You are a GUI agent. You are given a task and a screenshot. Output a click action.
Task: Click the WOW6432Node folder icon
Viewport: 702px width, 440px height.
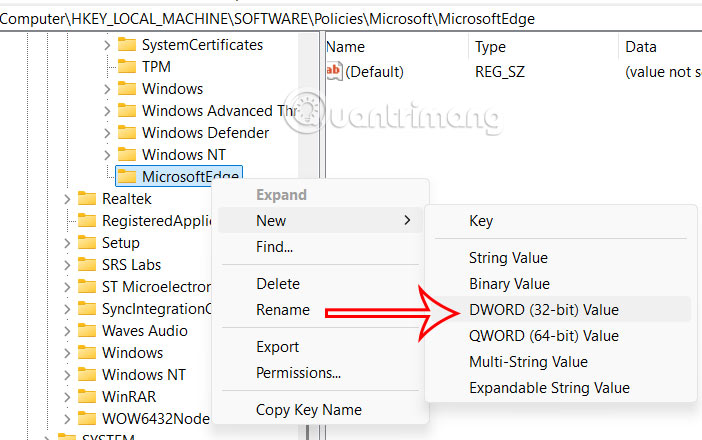(87, 419)
